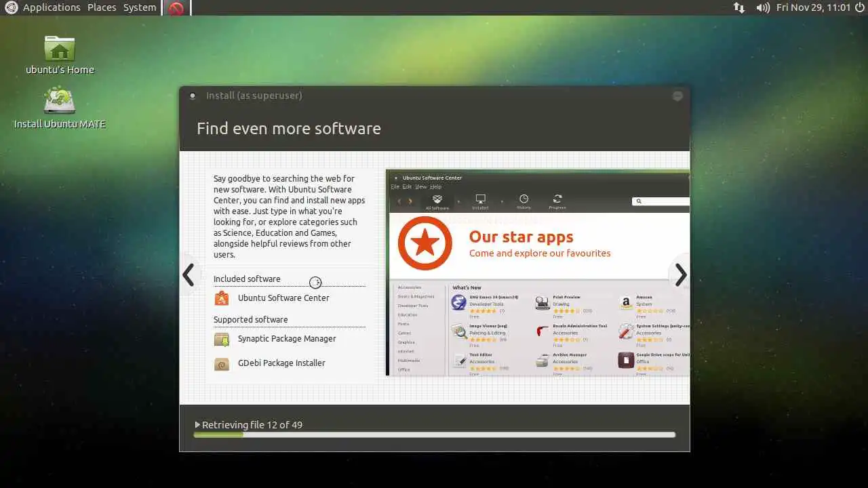Image resolution: width=868 pixels, height=488 pixels.
Task: Click the 'Install (as superuser)' window title
Action: pyautogui.click(x=254, y=96)
